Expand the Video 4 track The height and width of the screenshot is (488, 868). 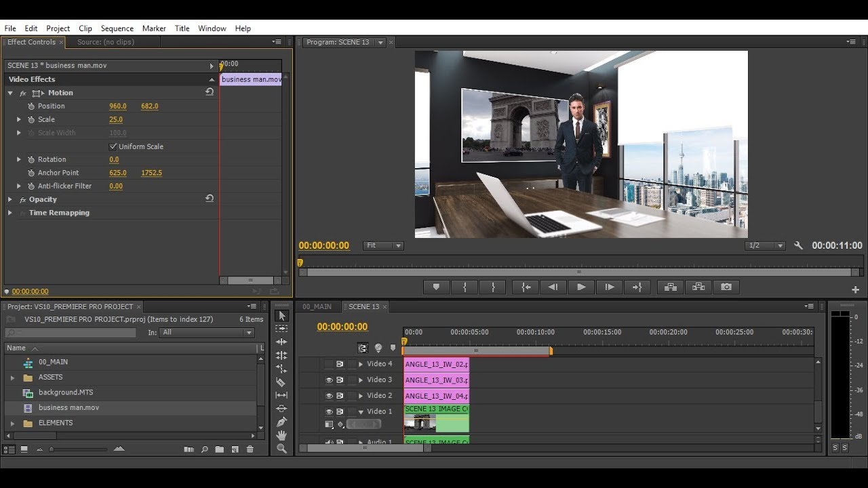[361, 364]
